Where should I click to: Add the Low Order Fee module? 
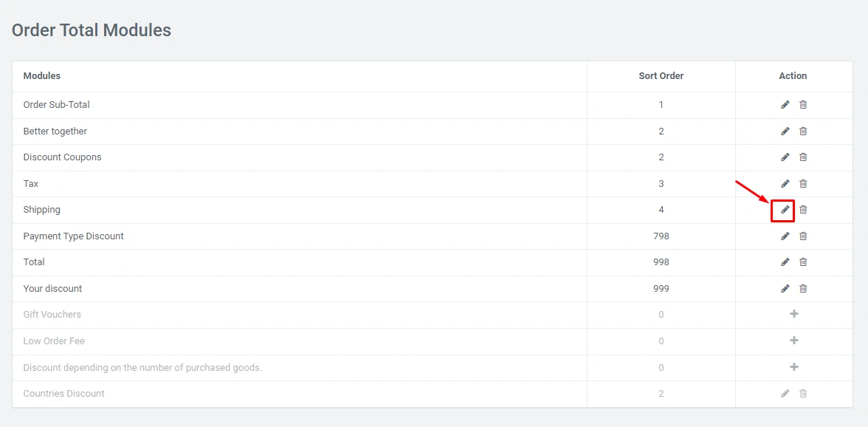pos(794,341)
